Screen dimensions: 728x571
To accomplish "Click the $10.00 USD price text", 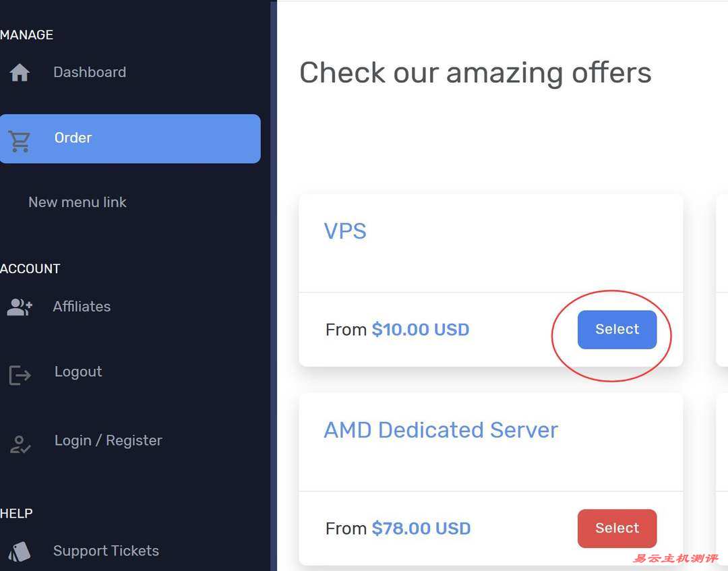I will 421,330.
